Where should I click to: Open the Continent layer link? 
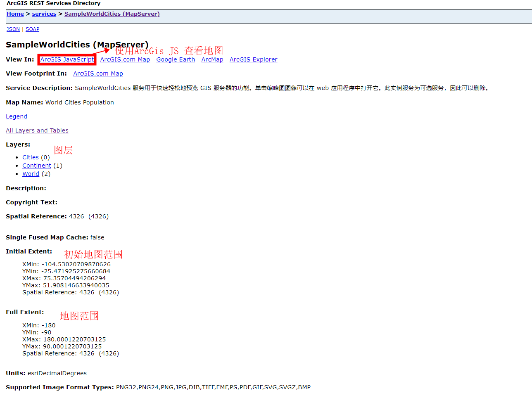37,166
